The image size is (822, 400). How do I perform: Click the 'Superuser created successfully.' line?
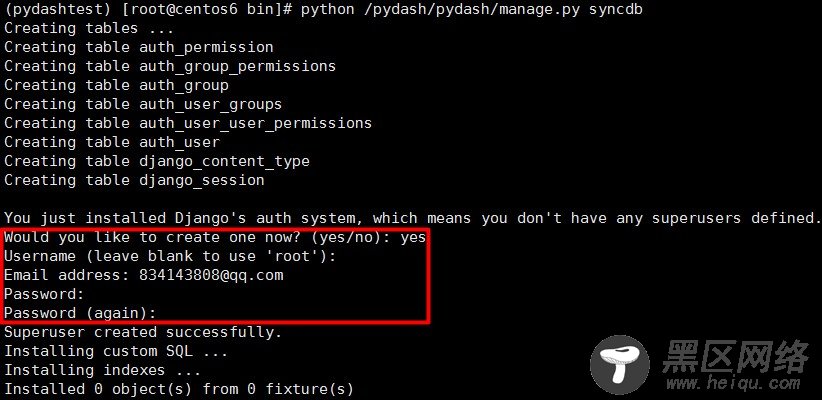(x=143, y=332)
